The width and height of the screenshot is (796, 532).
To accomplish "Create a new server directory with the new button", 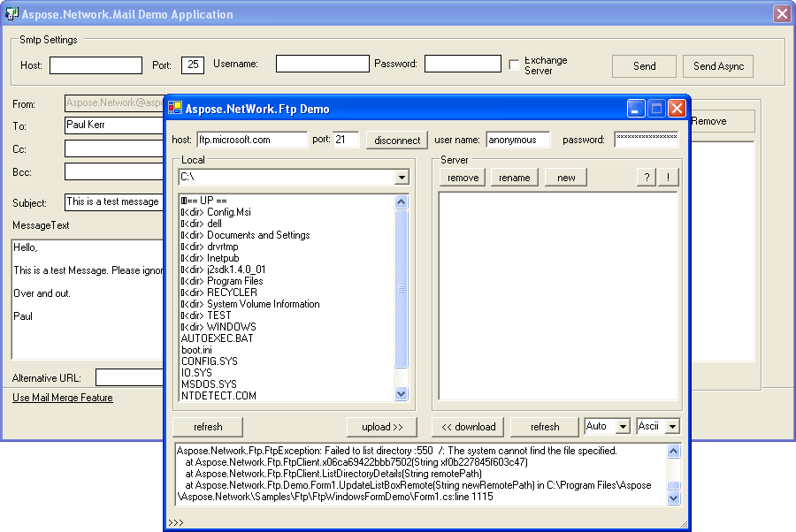I will pyautogui.click(x=565, y=177).
